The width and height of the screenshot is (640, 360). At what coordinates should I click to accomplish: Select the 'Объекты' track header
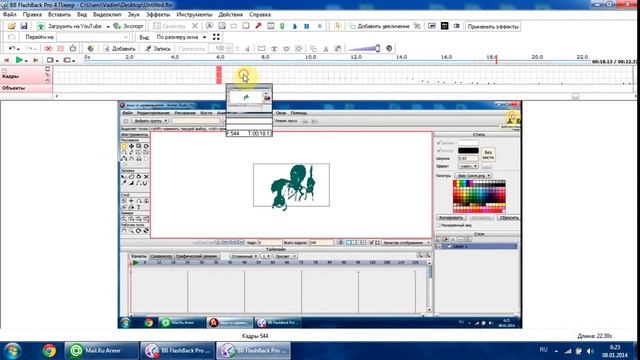pyautogui.click(x=26, y=88)
